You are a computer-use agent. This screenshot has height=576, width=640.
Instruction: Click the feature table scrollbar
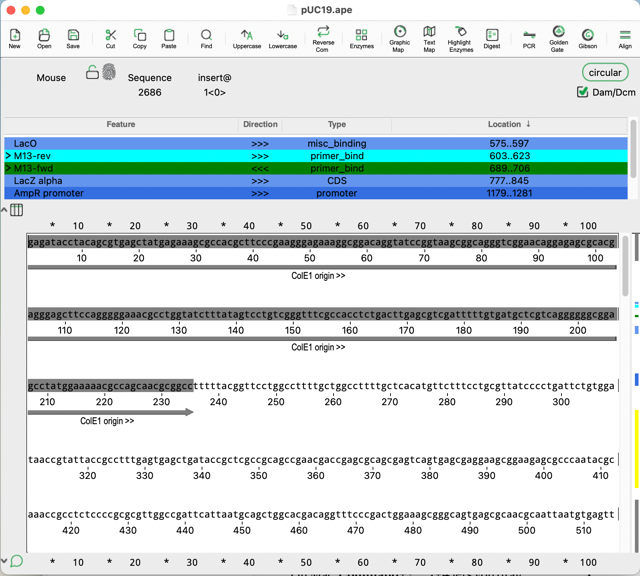coord(633,149)
